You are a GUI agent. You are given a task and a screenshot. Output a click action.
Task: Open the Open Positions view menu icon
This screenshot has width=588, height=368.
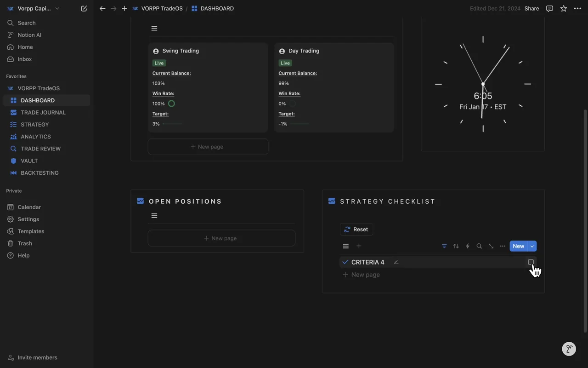(x=154, y=216)
